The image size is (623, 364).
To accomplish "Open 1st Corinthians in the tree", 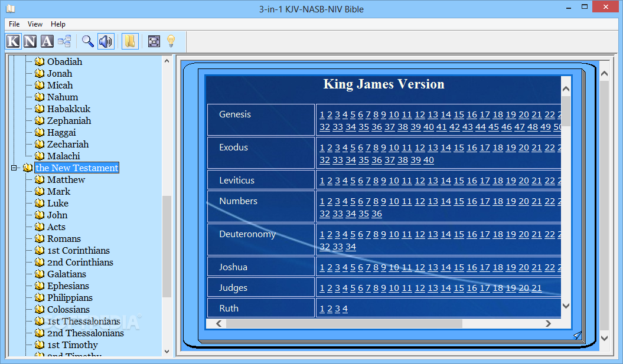I will 79,251.
